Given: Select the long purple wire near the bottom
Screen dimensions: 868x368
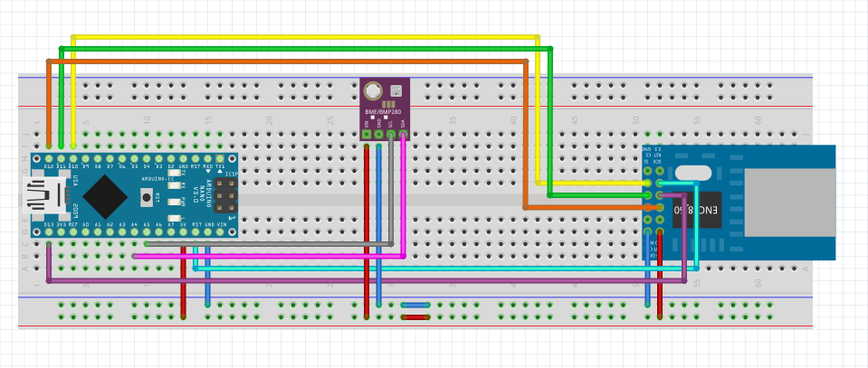Looking at the screenshot, I should coord(362,281).
